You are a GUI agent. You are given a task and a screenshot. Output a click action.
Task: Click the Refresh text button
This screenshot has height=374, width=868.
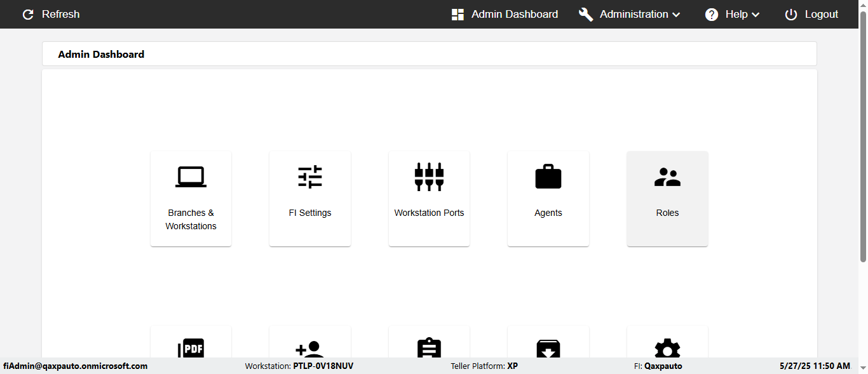[x=61, y=14]
